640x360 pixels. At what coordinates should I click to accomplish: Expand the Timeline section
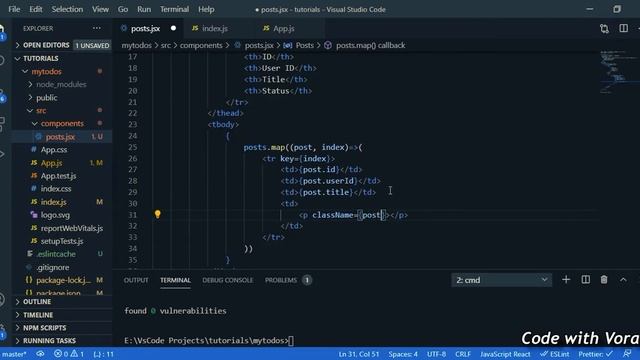tap(62, 315)
